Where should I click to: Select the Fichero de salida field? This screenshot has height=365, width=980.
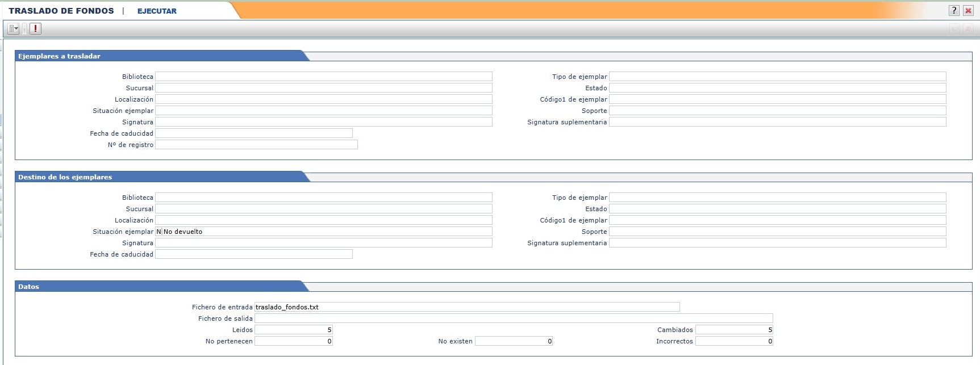[x=514, y=318]
